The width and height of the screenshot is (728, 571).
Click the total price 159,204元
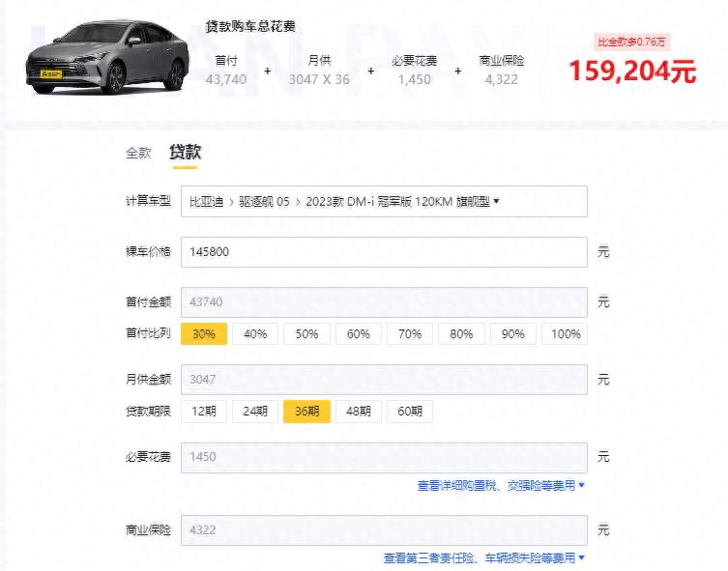[632, 71]
